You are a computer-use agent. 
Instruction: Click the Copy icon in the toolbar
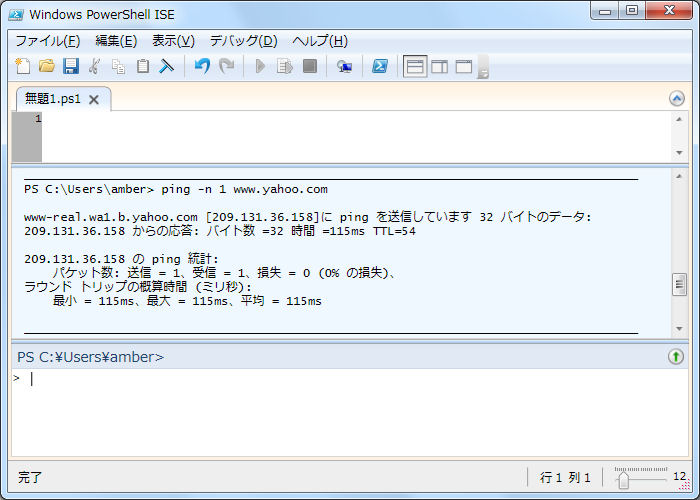[119, 67]
